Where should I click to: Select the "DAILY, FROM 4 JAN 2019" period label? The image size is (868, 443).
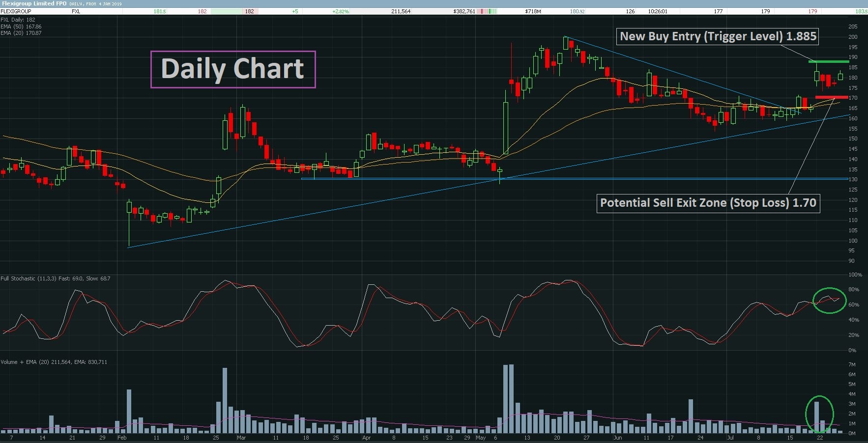95,4
